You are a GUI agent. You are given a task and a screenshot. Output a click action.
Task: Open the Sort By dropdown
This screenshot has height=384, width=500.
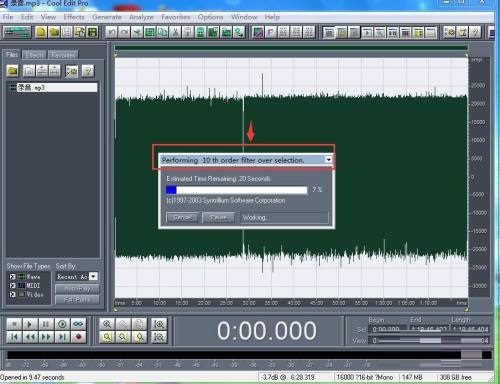coord(93,276)
